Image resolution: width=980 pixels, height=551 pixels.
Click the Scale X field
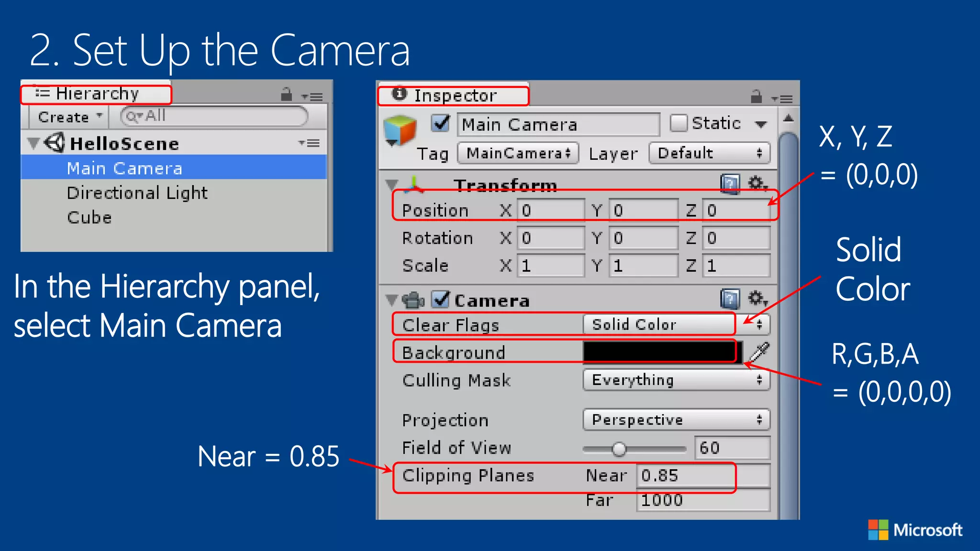point(551,265)
